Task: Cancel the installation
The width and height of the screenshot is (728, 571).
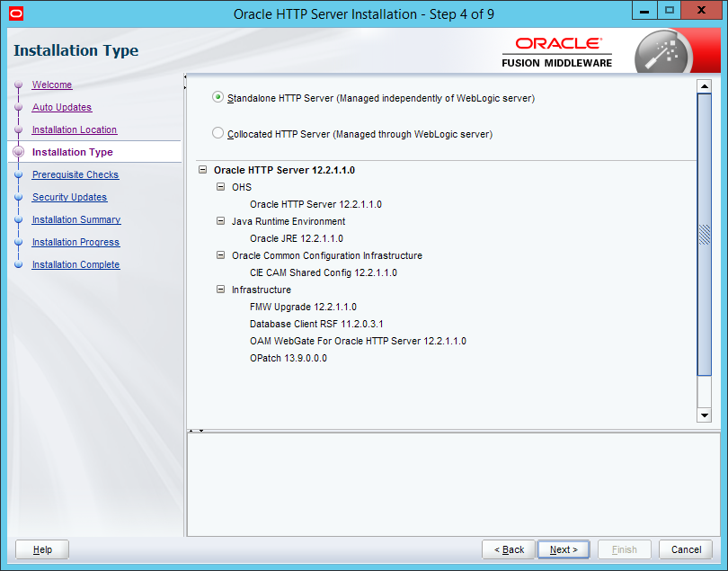Action: click(x=685, y=549)
